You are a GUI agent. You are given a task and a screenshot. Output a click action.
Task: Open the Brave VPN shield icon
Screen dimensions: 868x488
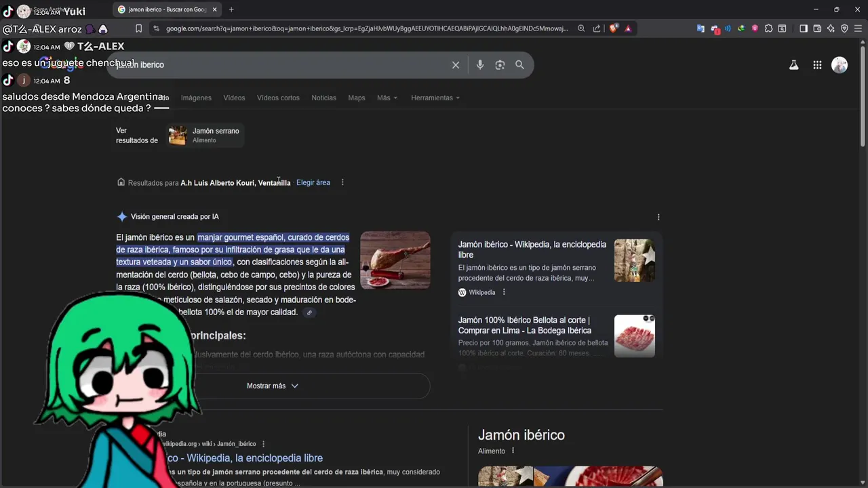coord(844,28)
